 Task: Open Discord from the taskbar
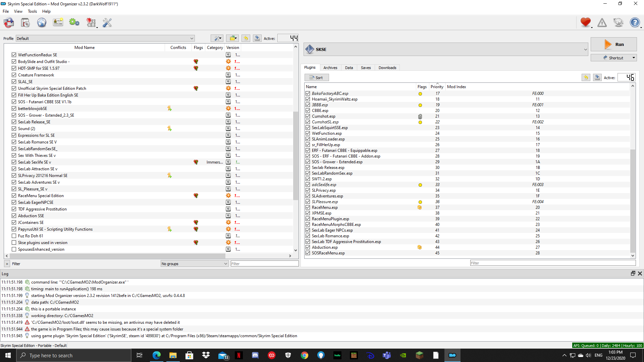(x=255, y=355)
